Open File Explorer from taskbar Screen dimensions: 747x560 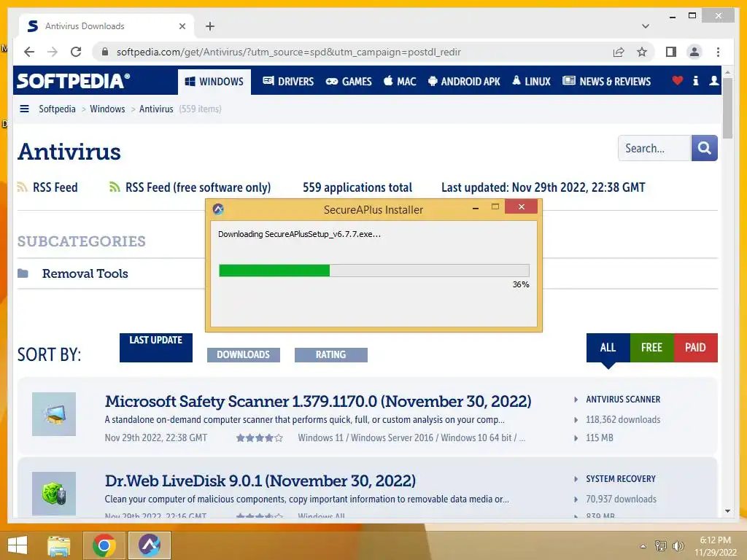[x=59, y=545]
